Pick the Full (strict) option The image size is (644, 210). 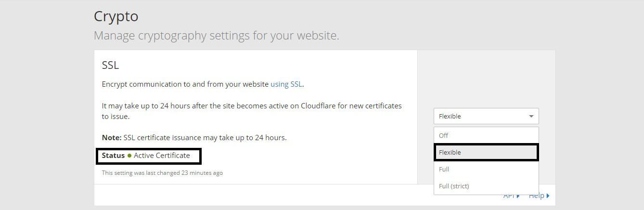coord(486,186)
